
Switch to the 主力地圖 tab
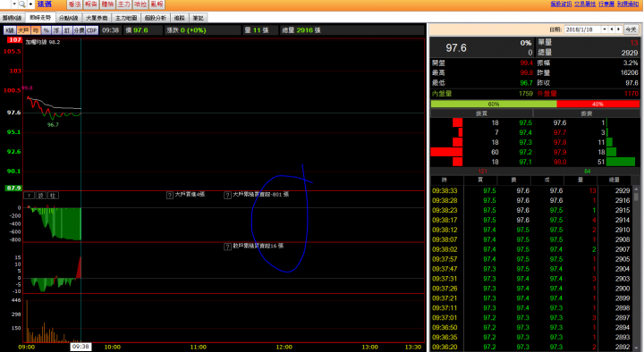pyautogui.click(x=126, y=18)
